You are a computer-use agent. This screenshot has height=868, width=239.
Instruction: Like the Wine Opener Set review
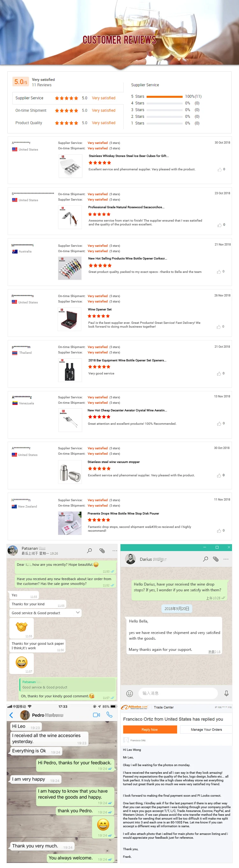[x=219, y=327]
